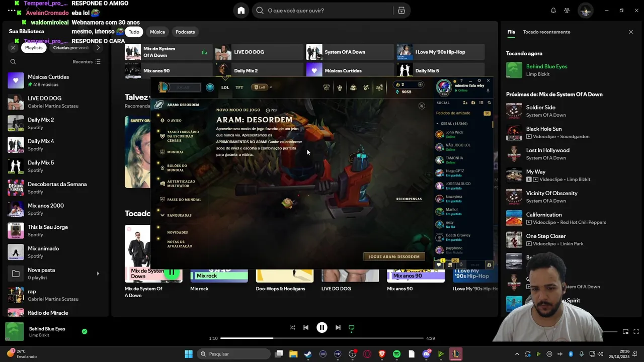The width and height of the screenshot is (644, 362).
Task: Go to previous Spotify track
Action: 306,327
